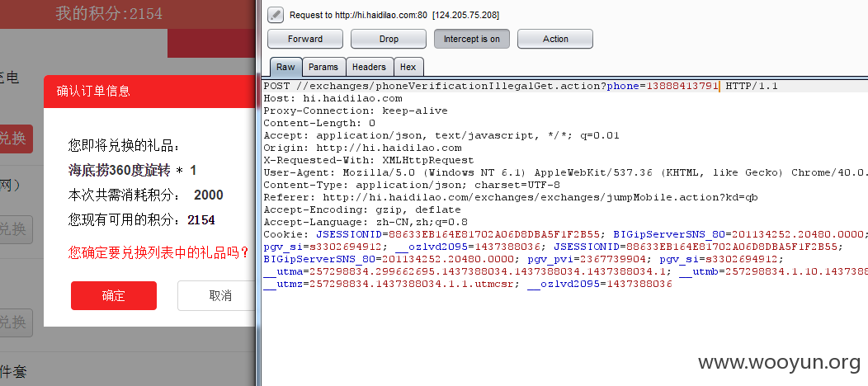Click the 我的积分:2154 header text

click(109, 13)
